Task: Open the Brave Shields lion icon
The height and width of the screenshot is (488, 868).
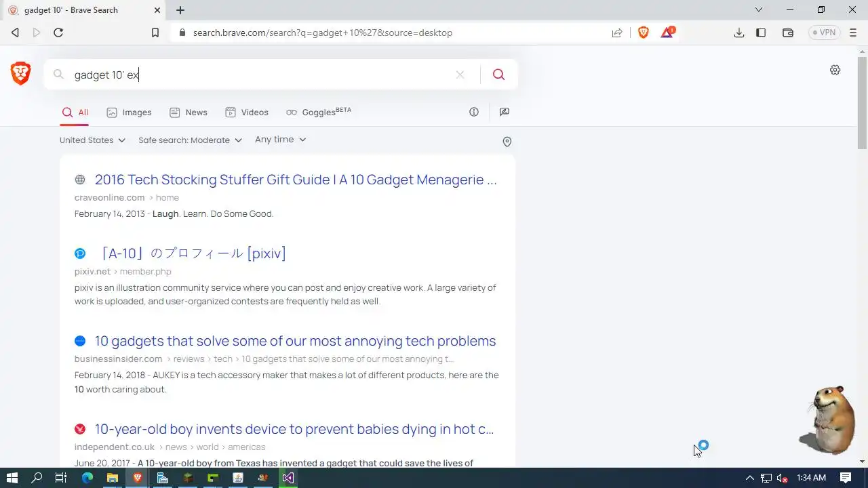Action: (644, 33)
